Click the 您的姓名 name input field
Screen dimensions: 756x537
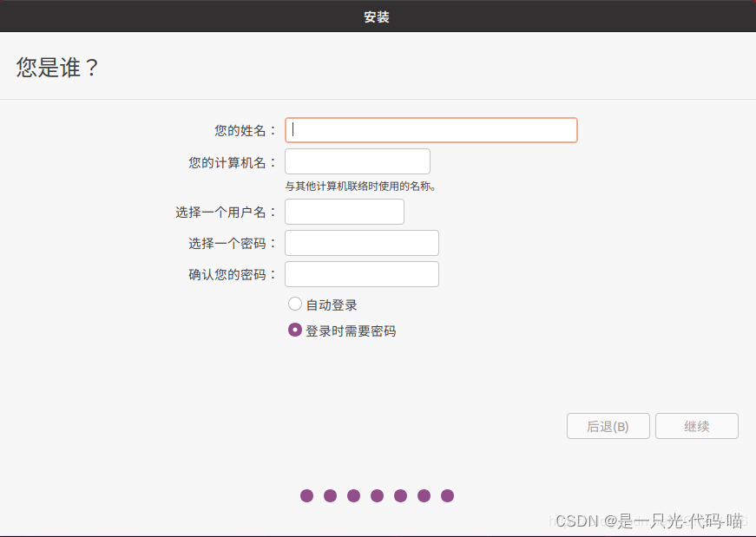pos(431,130)
